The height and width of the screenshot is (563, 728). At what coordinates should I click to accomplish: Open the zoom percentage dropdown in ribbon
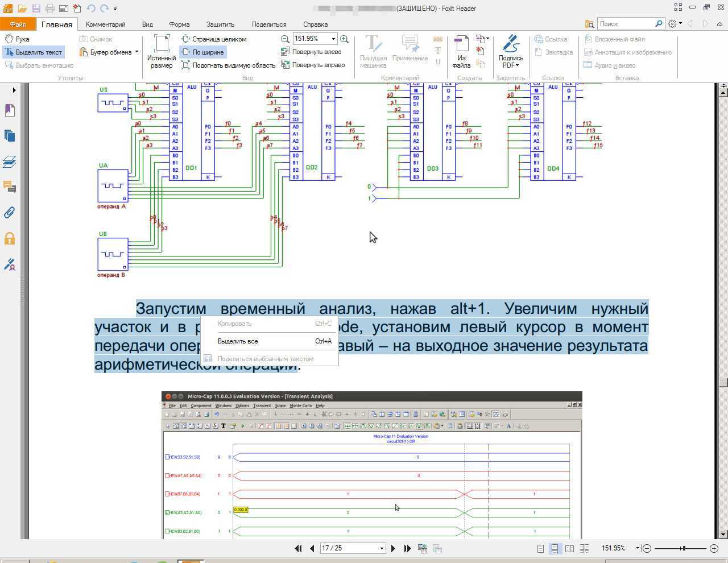pyautogui.click(x=333, y=39)
